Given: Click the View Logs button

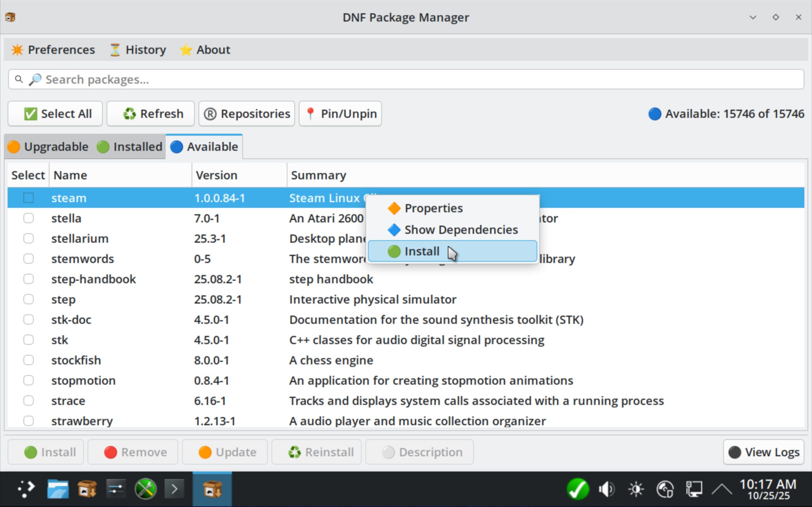Looking at the screenshot, I should (x=764, y=452).
